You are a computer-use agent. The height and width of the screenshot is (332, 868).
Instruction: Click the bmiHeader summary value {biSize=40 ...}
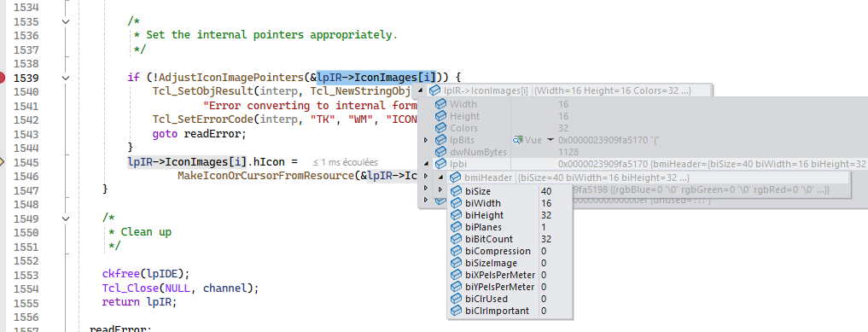[x=605, y=178]
